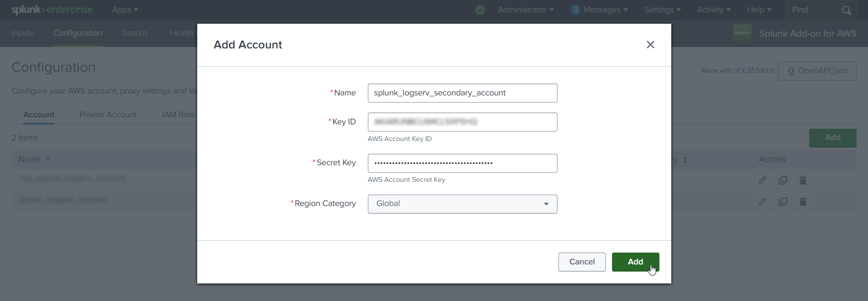Close the Add Account dialog
This screenshot has width=868, height=301.
click(x=650, y=45)
